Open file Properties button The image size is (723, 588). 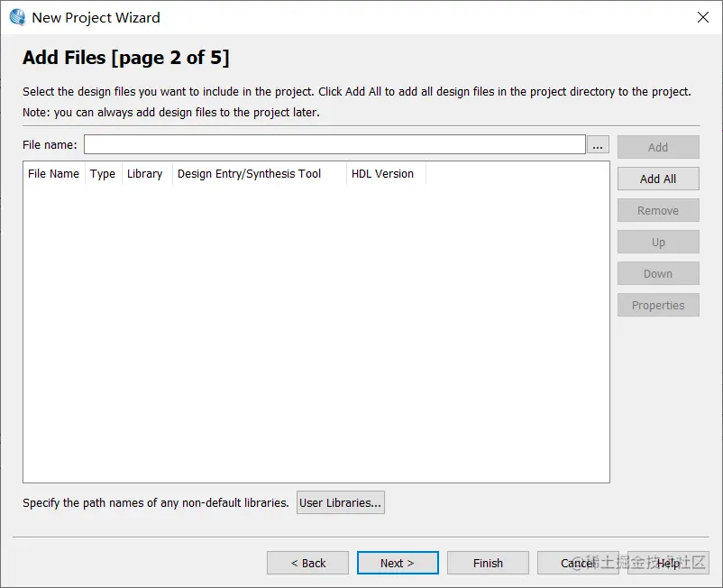coord(658,305)
